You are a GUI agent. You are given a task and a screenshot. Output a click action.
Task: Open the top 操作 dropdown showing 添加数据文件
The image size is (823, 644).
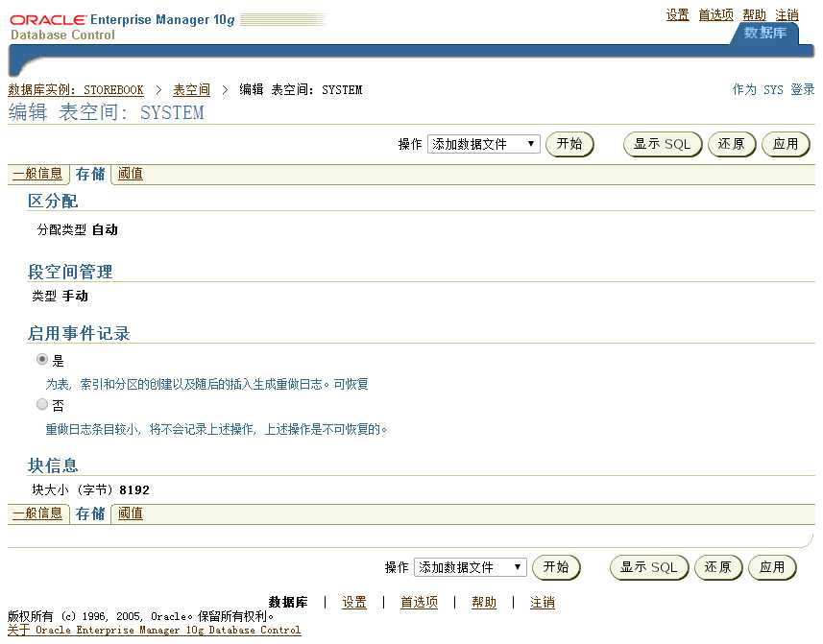click(483, 144)
